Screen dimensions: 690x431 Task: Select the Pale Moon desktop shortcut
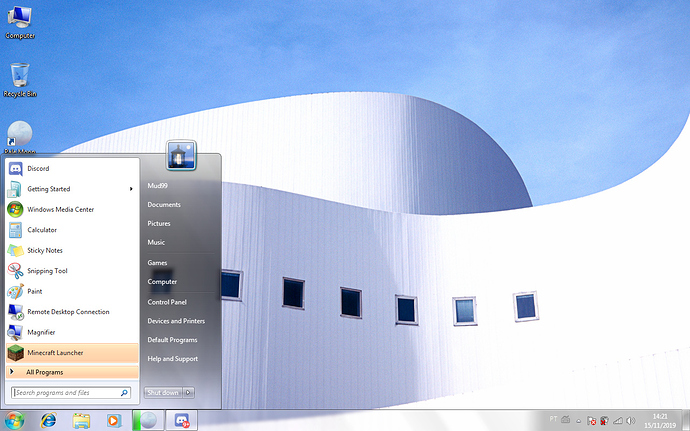point(20,137)
